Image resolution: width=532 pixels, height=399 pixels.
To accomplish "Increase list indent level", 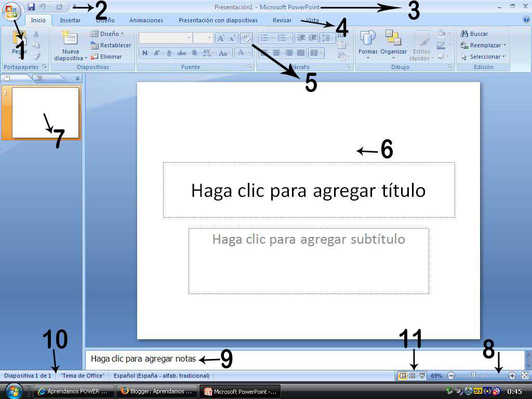I will pyautogui.click(x=312, y=37).
